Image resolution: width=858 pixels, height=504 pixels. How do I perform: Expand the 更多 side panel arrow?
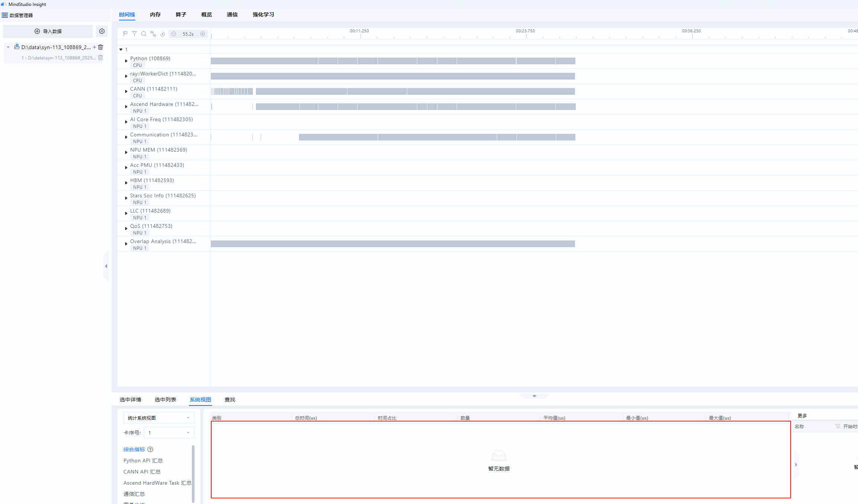tap(796, 465)
